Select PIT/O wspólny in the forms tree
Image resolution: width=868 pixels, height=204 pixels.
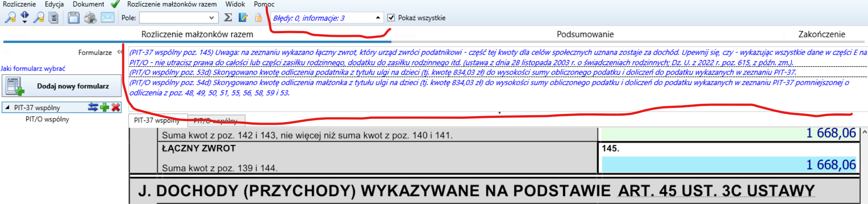click(x=47, y=119)
